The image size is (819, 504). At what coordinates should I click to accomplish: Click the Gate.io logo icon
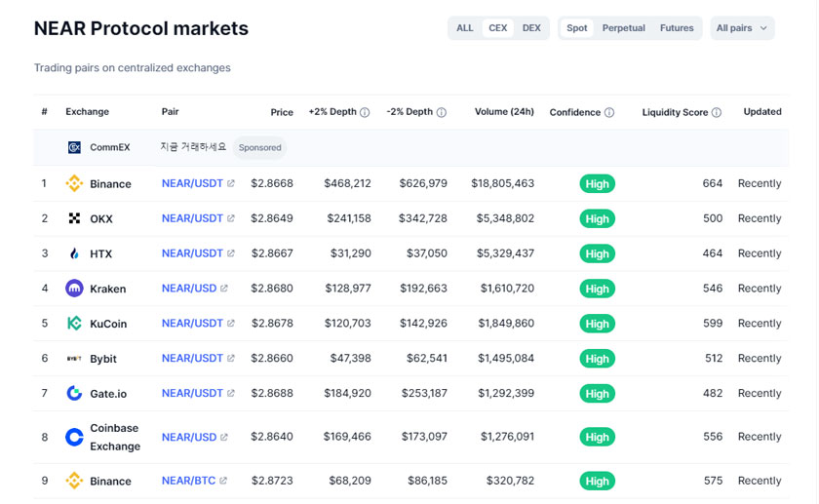pos(74,393)
